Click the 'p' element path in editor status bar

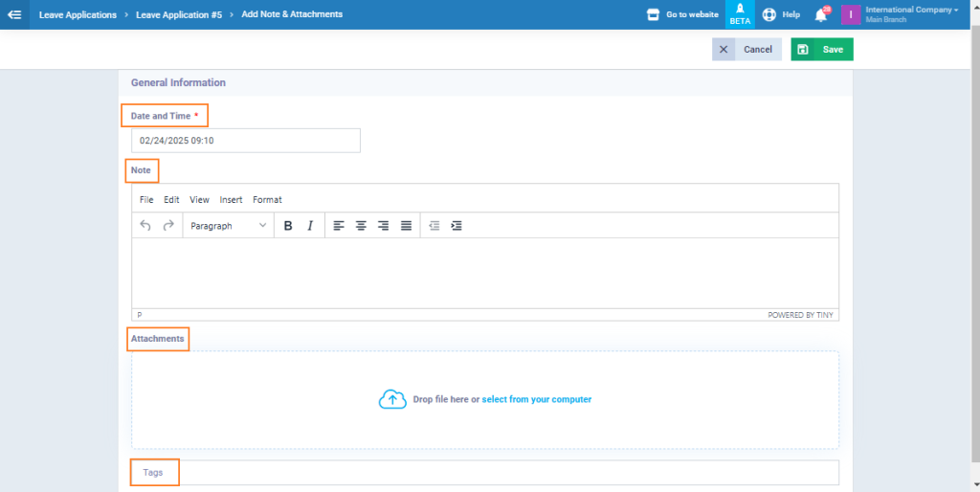140,315
